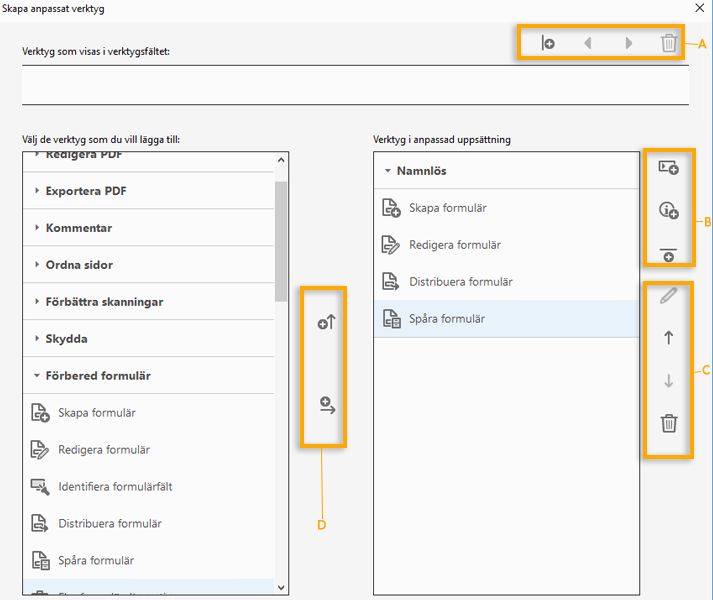The height and width of the screenshot is (600, 713).
Task: Click the pencil rename icon
Action: tap(669, 296)
